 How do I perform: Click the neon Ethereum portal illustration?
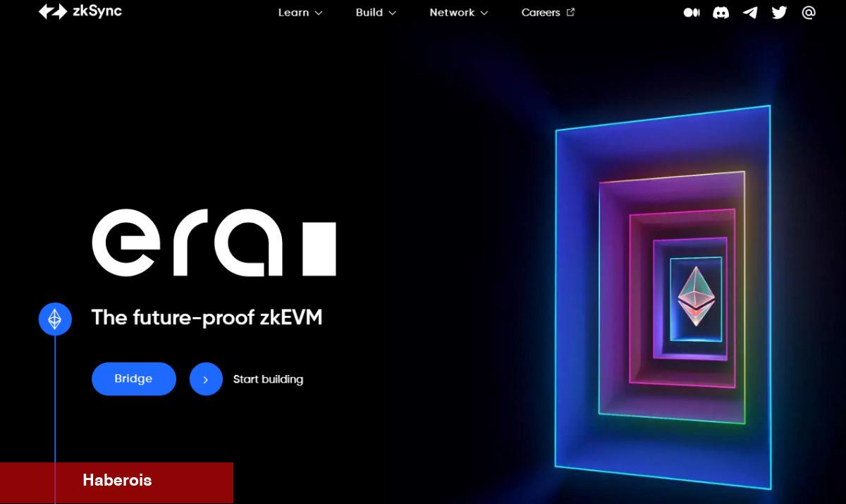pyautogui.click(x=663, y=296)
